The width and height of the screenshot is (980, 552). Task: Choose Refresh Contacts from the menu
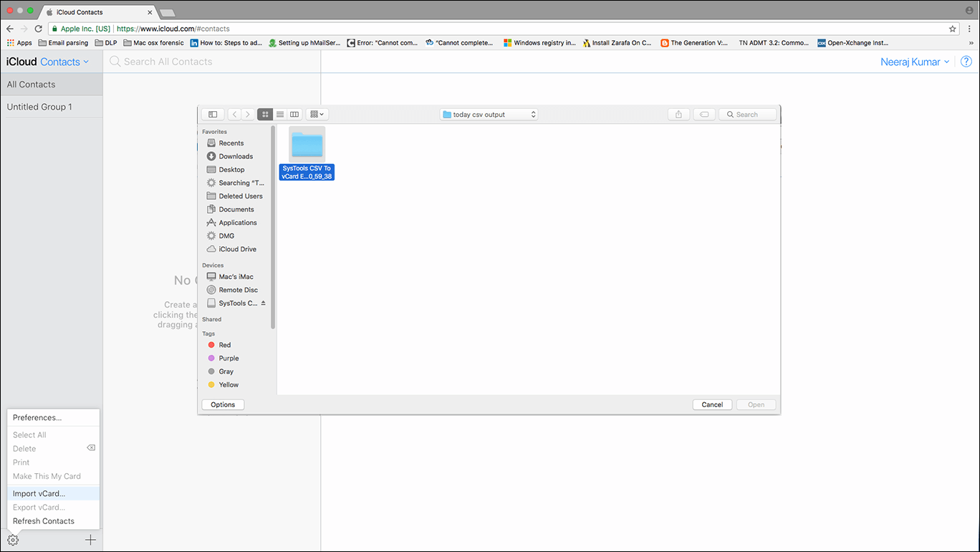53,521
